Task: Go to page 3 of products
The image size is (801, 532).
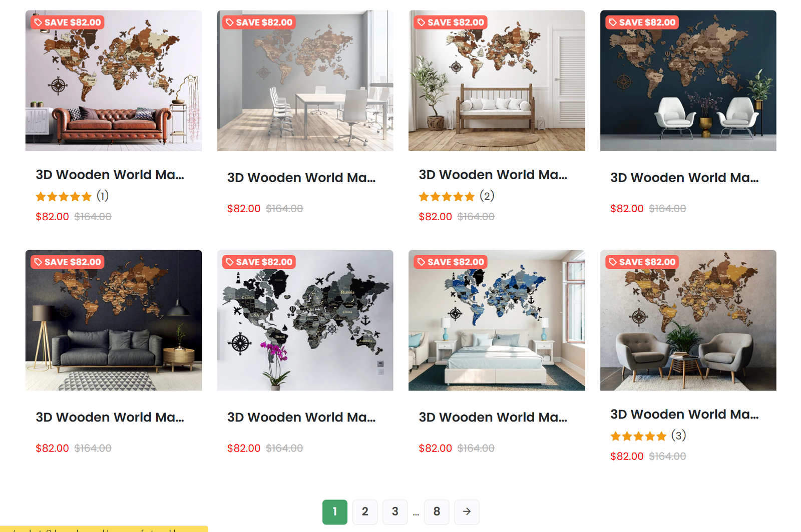Action: [395, 511]
